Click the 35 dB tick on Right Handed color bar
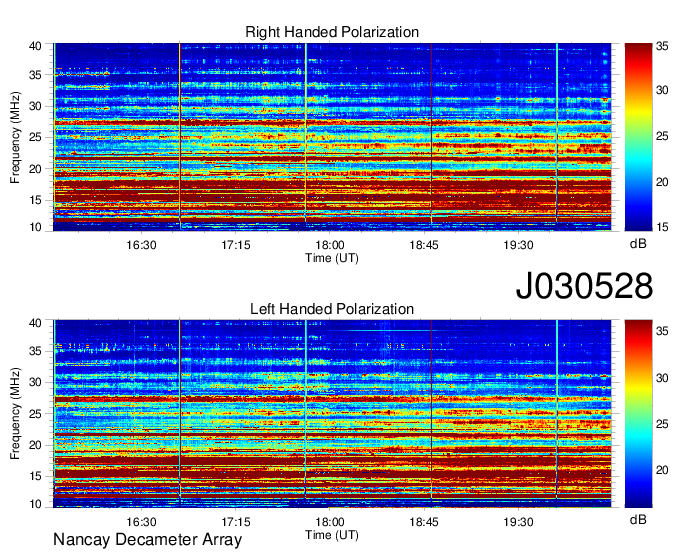Viewport: 680px width, 552px height. [662, 46]
